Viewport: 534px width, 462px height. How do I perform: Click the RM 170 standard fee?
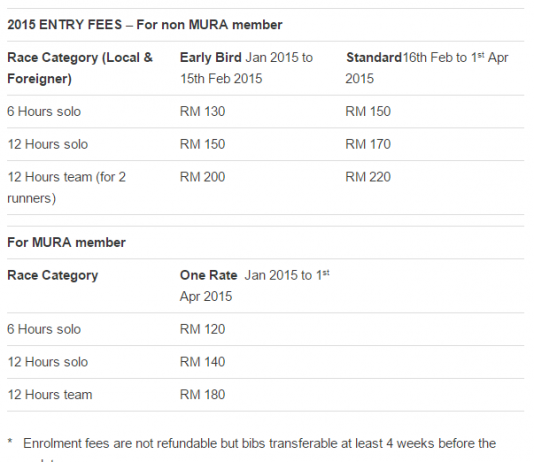point(368,144)
